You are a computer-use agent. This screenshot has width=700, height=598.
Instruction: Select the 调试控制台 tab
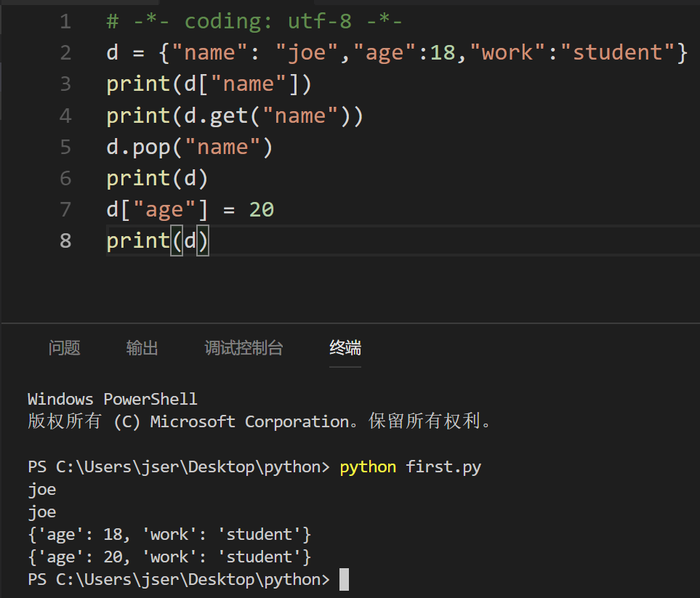point(244,347)
